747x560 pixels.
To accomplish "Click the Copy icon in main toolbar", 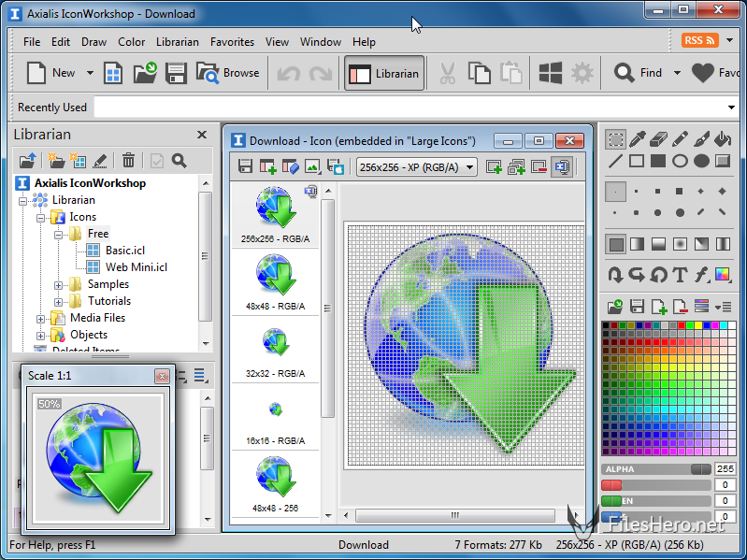I will 480,73.
